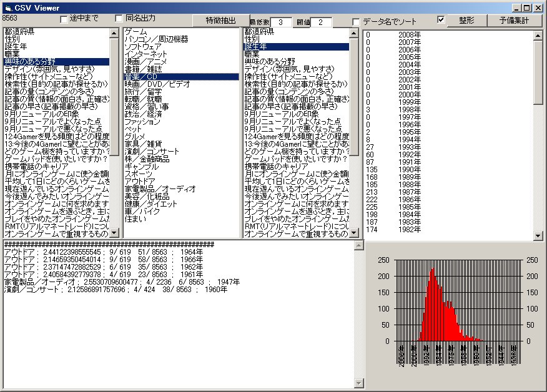Enable the 途中まで checkbox

coord(64,19)
